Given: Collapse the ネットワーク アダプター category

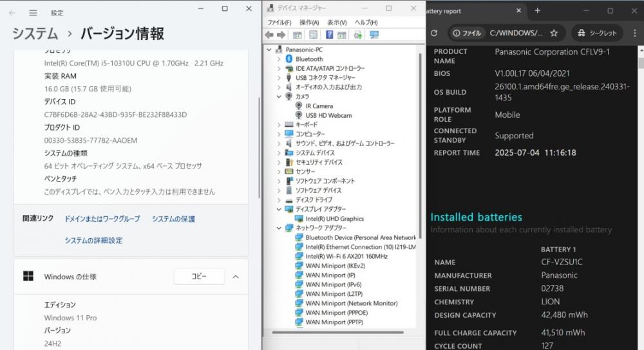Looking at the screenshot, I should point(279,228).
